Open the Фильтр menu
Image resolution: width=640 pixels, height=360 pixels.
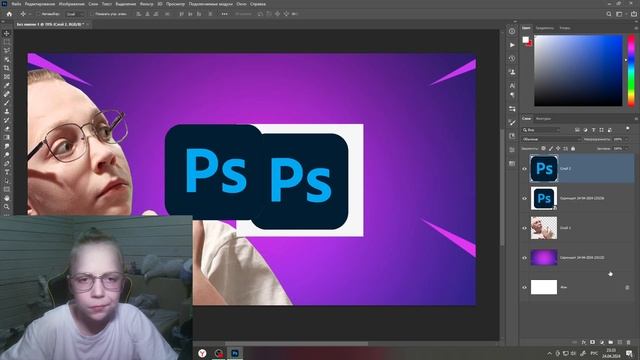tap(147, 4)
